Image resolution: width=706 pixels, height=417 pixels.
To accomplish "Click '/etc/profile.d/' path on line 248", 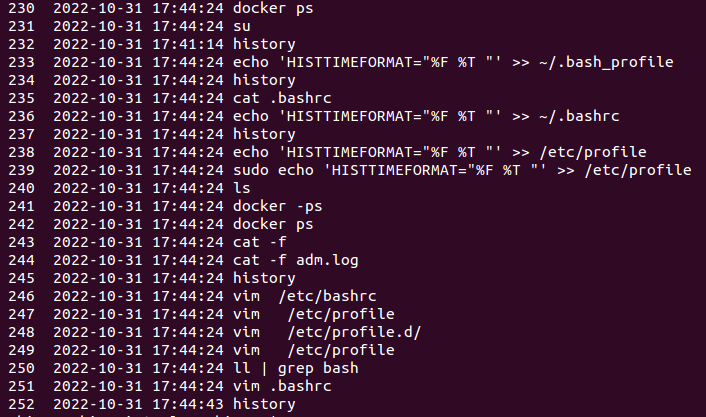I will pos(354,332).
